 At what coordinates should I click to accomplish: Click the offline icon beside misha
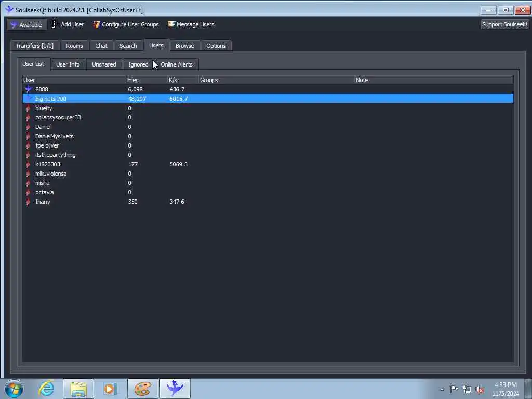pos(28,183)
